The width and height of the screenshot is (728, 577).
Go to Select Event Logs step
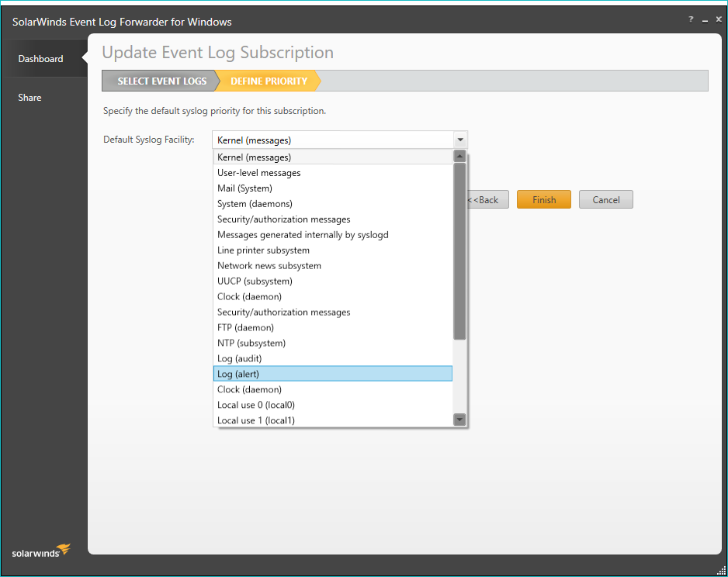click(x=161, y=81)
